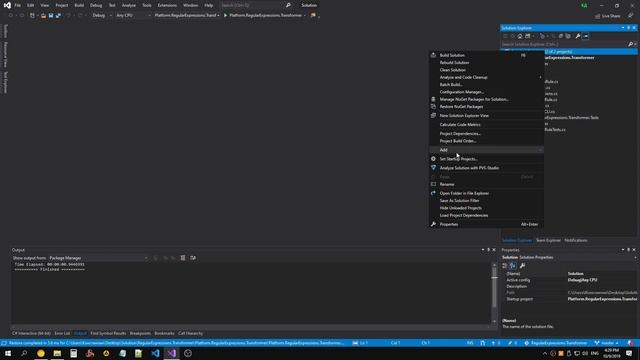This screenshot has width=640, height=360.
Task: Click the Open File toolbar icon
Action: (43, 16)
